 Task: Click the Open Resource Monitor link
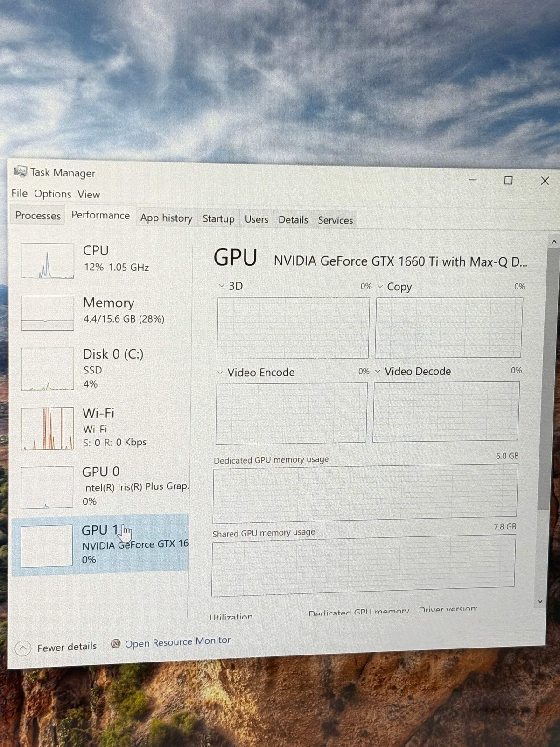pyautogui.click(x=178, y=642)
